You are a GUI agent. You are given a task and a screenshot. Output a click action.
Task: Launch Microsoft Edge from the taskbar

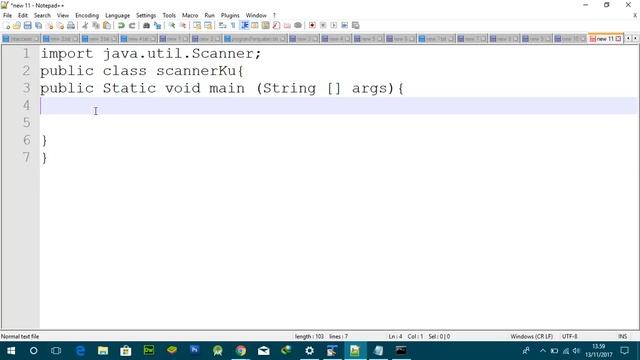80,351
